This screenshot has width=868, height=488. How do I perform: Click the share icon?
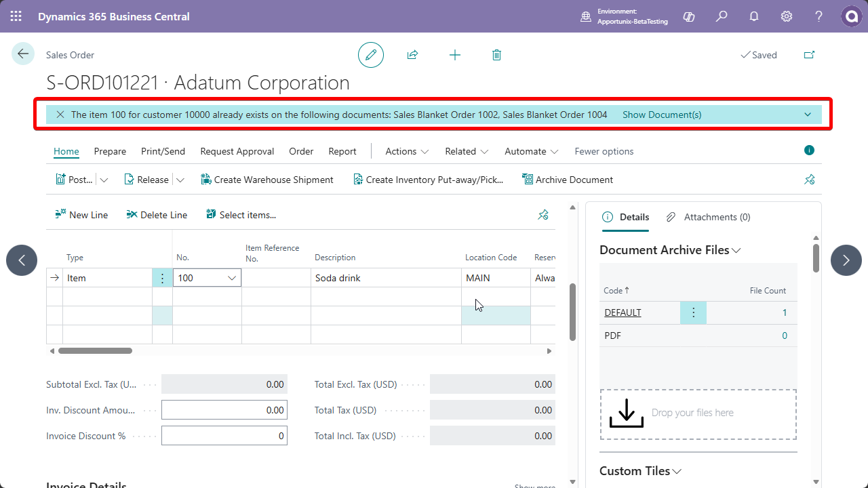(412, 55)
